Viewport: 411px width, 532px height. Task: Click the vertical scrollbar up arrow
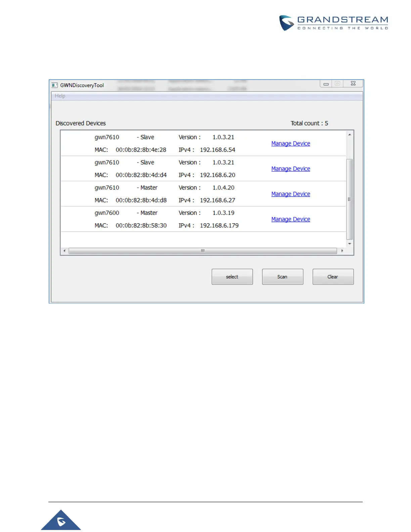click(x=350, y=135)
